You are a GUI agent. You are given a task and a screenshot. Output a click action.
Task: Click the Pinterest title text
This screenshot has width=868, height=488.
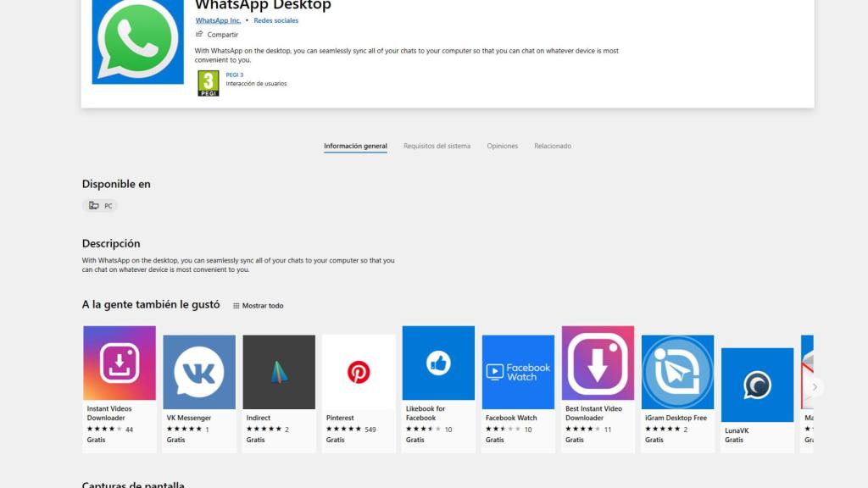(340, 418)
